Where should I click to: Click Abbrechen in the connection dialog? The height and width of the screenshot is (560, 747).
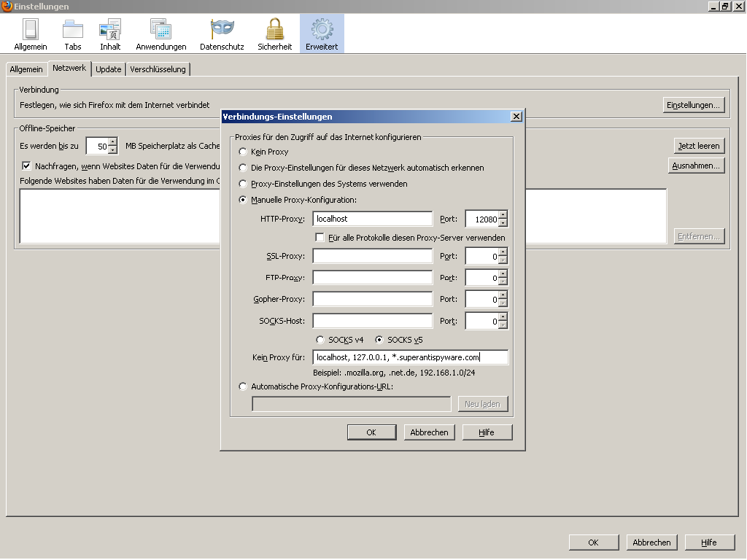(x=429, y=432)
